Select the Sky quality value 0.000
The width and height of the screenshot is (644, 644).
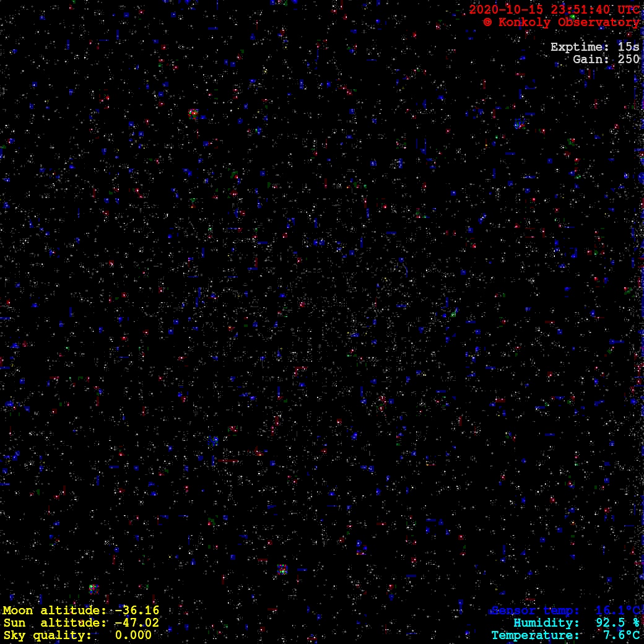[x=133, y=635]
